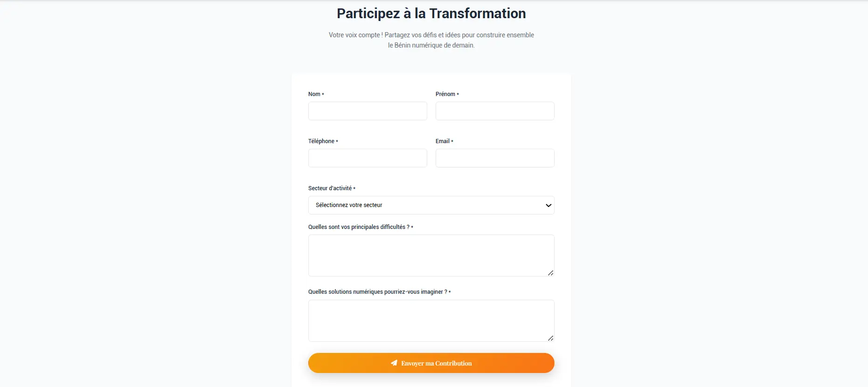The image size is (868, 387).
Task: Click the 'Téléphone' field label
Action: [321, 141]
